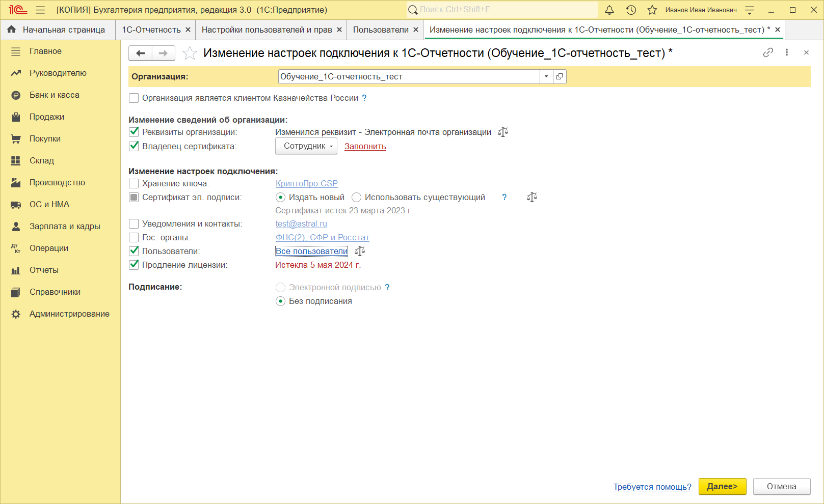Open test@astral.ru contacts link

[x=301, y=223]
